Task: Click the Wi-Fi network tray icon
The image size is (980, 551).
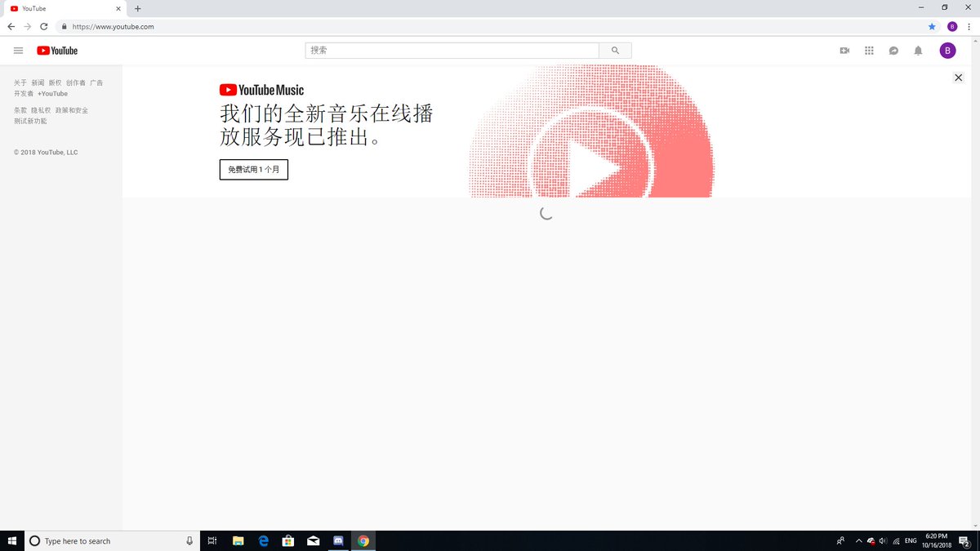Action: point(896,540)
